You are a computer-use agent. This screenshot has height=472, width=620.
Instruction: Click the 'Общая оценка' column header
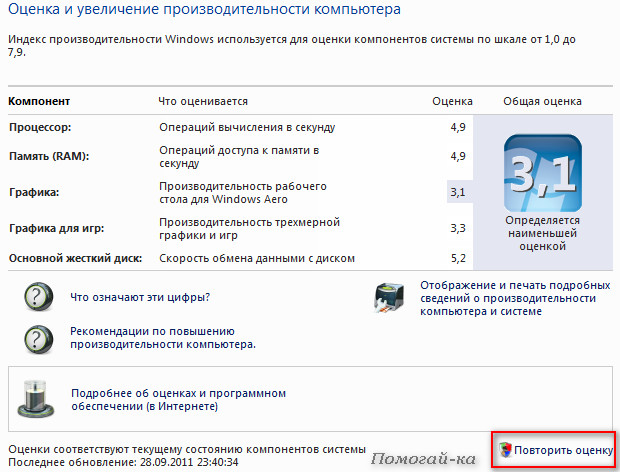click(x=542, y=101)
